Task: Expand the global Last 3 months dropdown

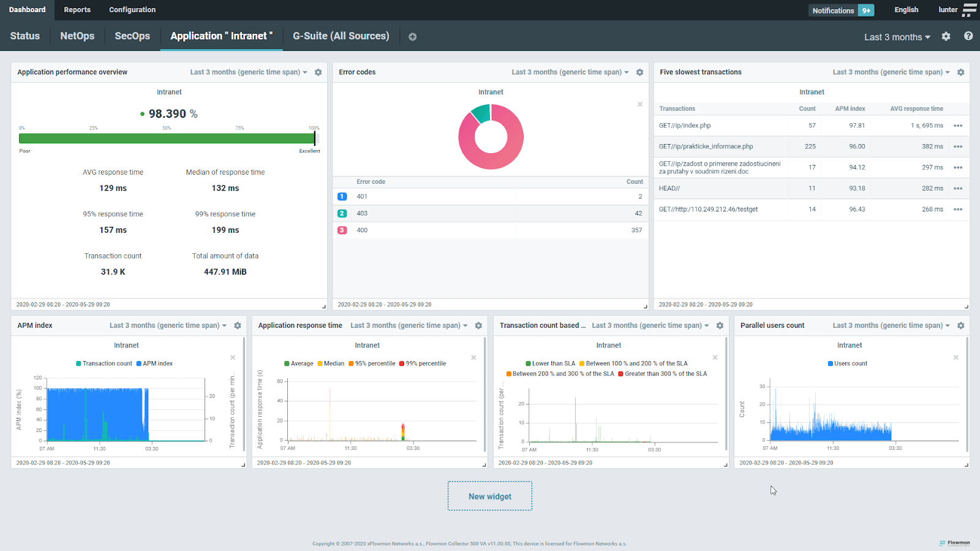Action: click(897, 37)
